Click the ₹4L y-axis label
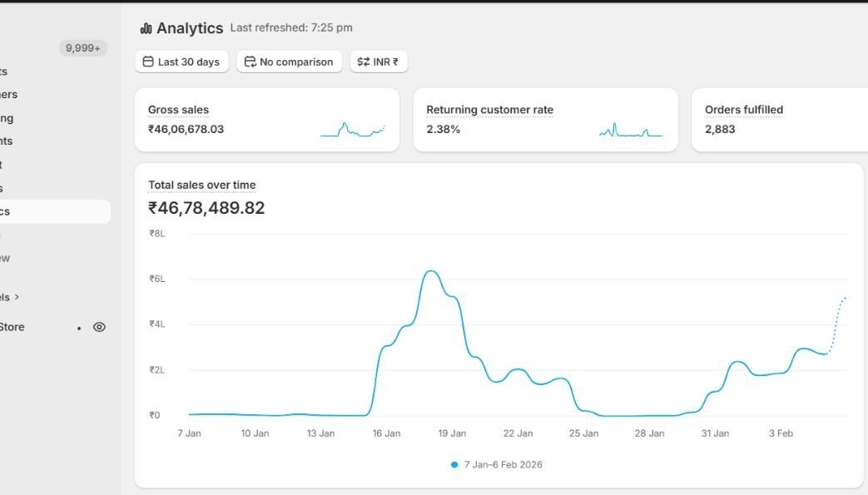 [157, 324]
